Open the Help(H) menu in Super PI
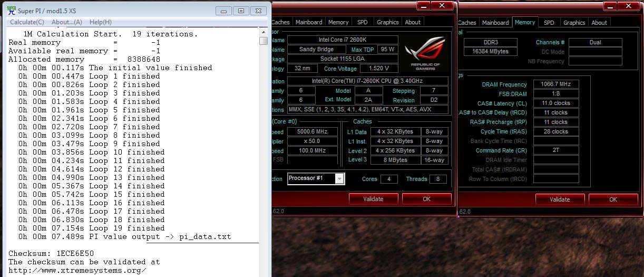 click(100, 22)
